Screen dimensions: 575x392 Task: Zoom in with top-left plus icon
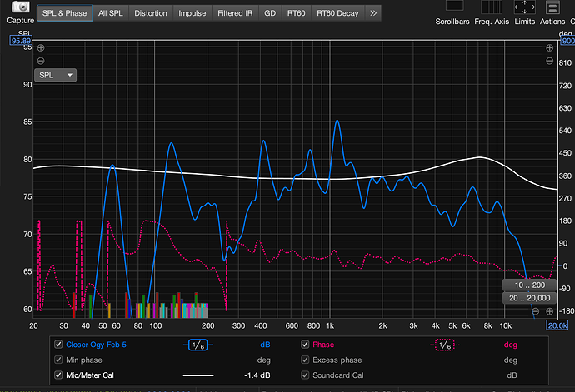(41, 47)
